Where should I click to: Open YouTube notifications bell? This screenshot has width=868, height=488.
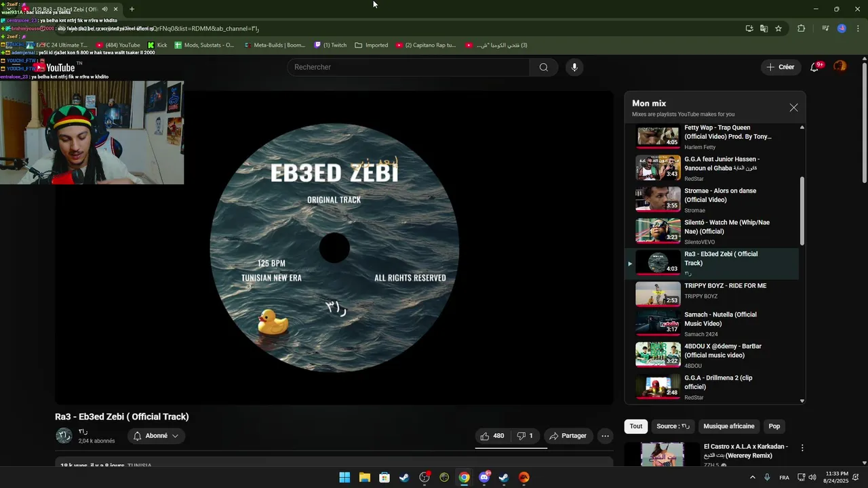[x=814, y=67]
